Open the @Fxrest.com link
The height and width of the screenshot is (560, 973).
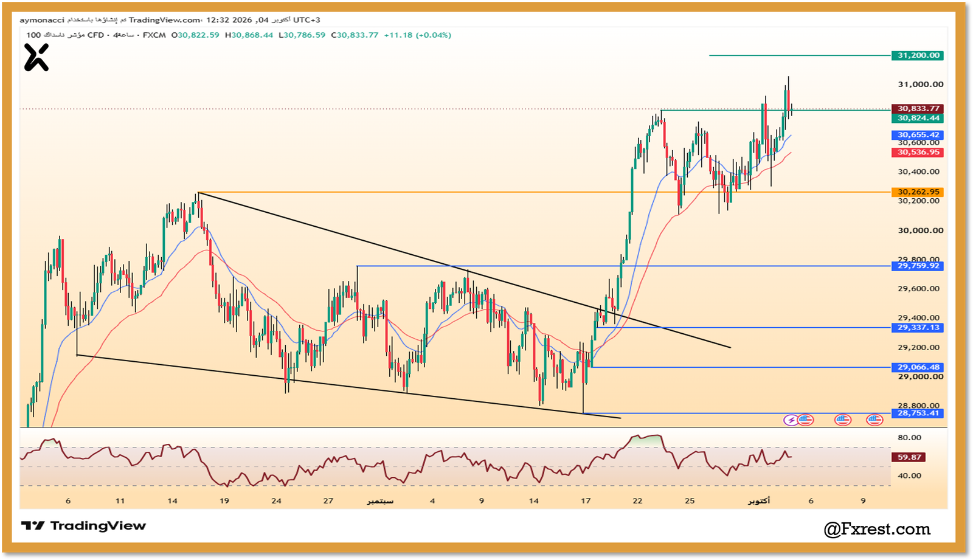pyautogui.click(x=877, y=529)
